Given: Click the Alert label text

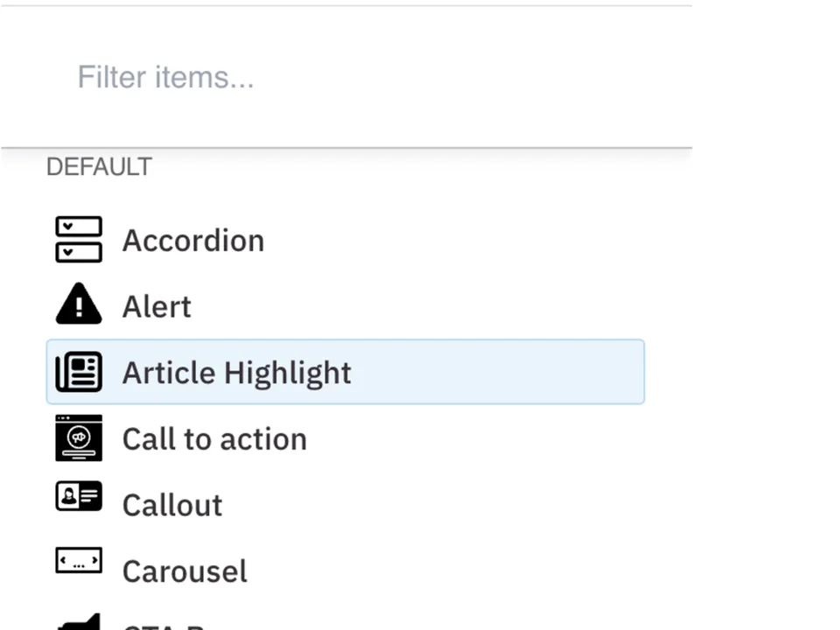Looking at the screenshot, I should point(156,305).
